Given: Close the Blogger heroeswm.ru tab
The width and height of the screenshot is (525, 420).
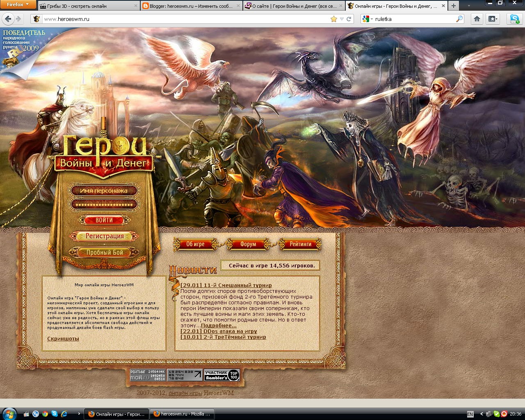Looking at the screenshot, I should click(239, 6).
